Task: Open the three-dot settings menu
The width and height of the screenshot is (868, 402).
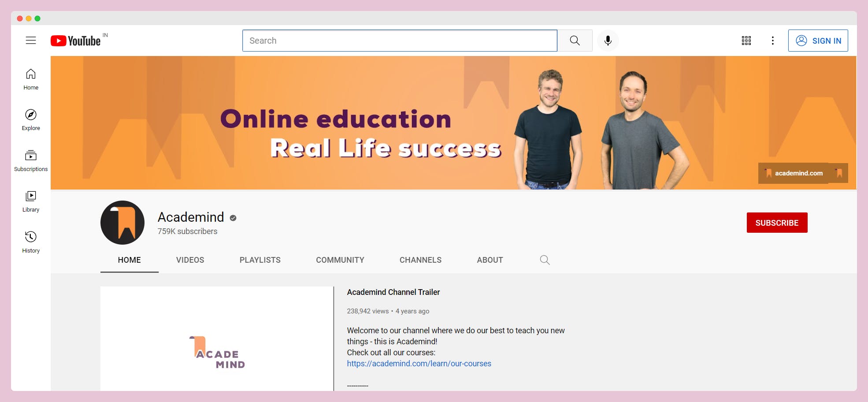Action: [773, 41]
